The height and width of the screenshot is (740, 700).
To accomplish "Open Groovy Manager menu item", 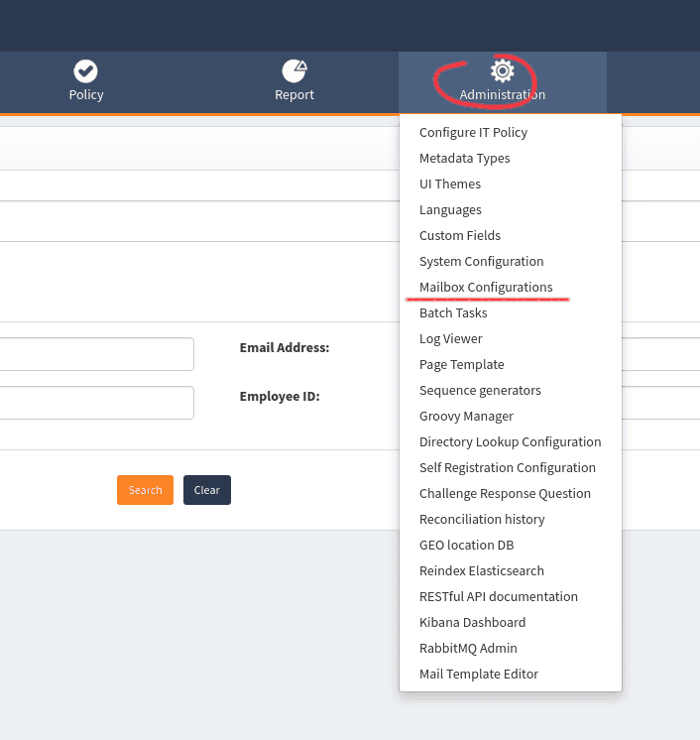I will tap(466, 417).
